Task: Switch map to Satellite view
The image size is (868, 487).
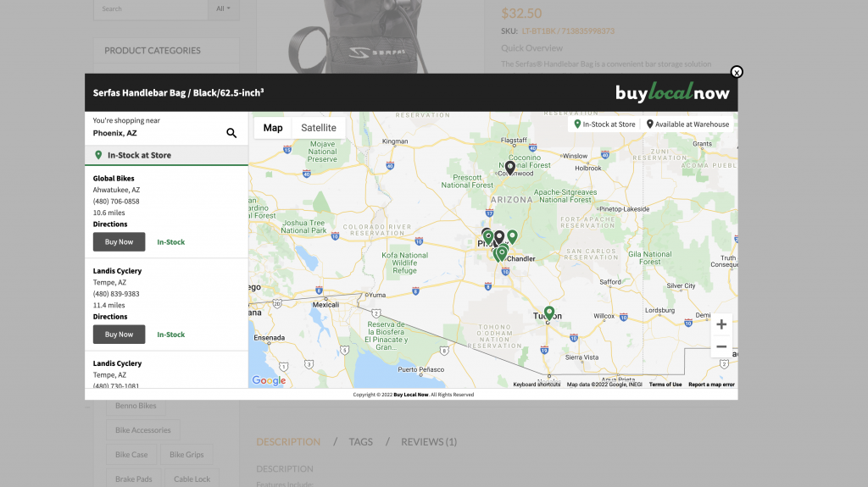Action: (x=319, y=128)
